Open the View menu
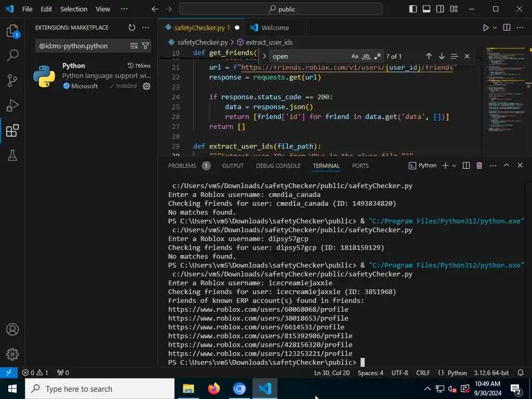 (103, 9)
